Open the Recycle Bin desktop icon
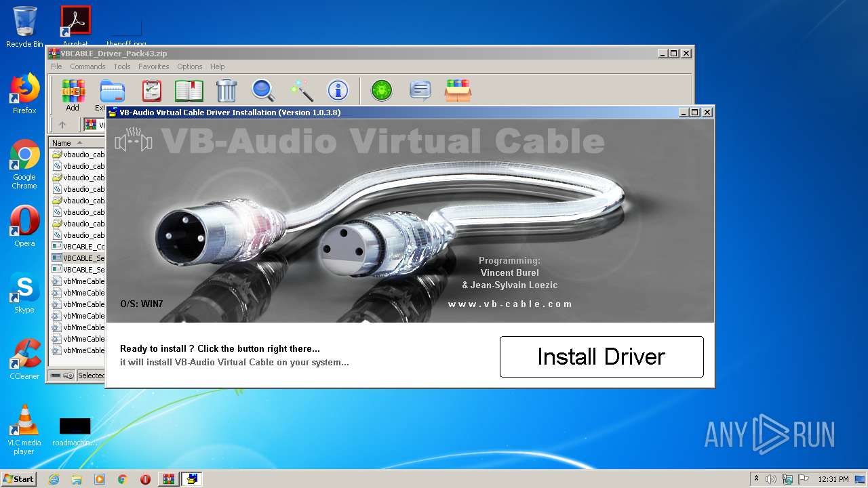This screenshot has height=488, width=868. 24,27
